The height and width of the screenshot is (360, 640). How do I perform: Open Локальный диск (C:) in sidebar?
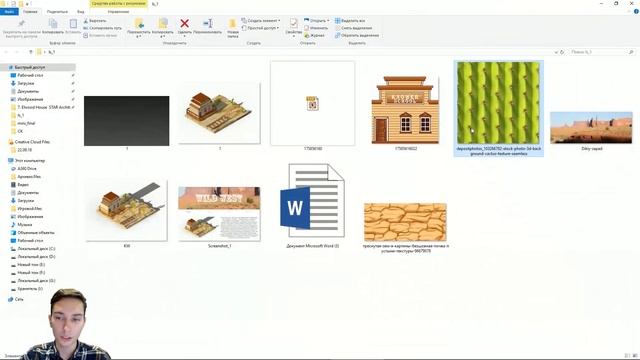[x=36, y=249]
